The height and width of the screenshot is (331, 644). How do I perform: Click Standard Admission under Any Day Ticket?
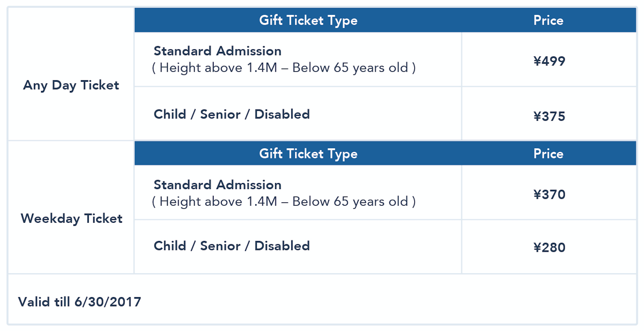point(217,51)
